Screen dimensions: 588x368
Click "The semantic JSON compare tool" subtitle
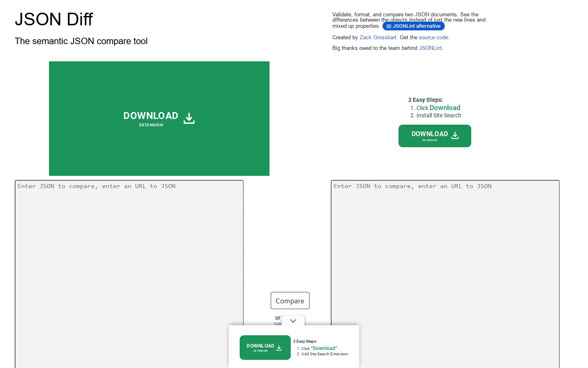81,41
